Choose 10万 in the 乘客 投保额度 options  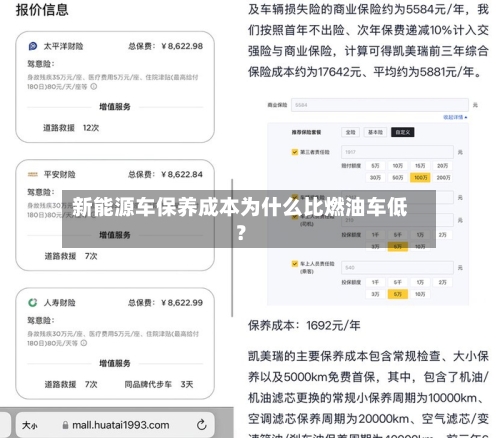click(x=420, y=294)
